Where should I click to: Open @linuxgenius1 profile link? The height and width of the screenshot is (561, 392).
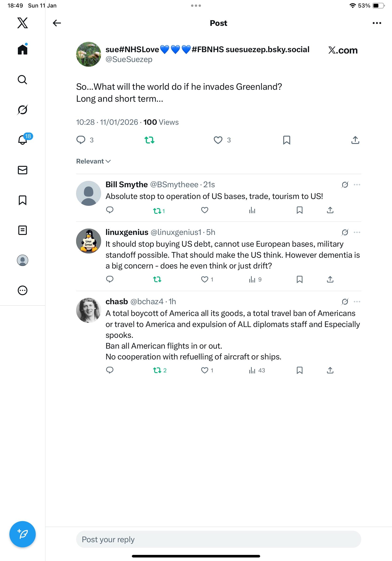[176, 232]
